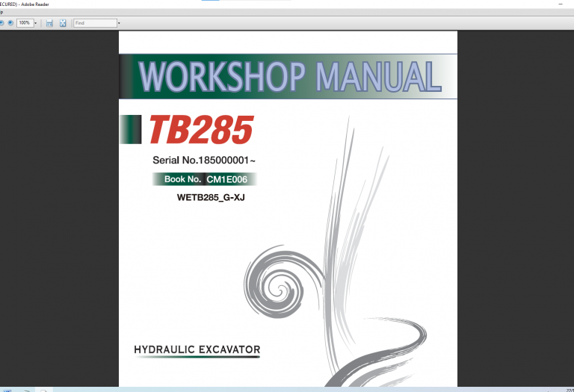Click the Serial No.185000001~ text
This screenshot has width=574, height=392.
[204, 161]
